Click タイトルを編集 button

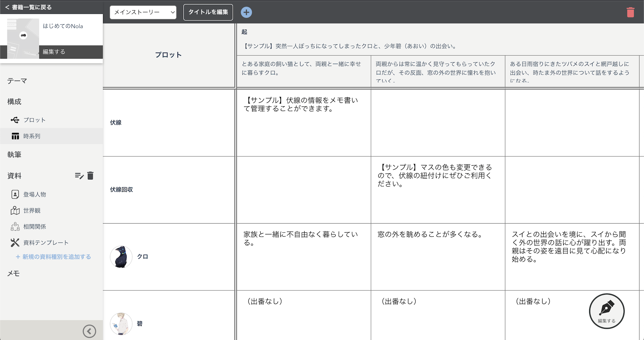[x=208, y=12]
